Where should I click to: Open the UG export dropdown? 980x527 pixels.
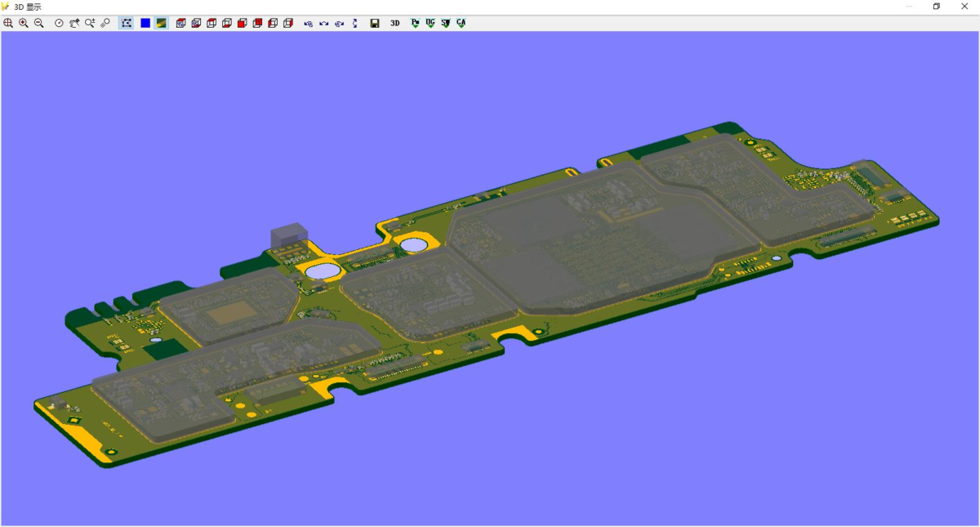point(430,23)
